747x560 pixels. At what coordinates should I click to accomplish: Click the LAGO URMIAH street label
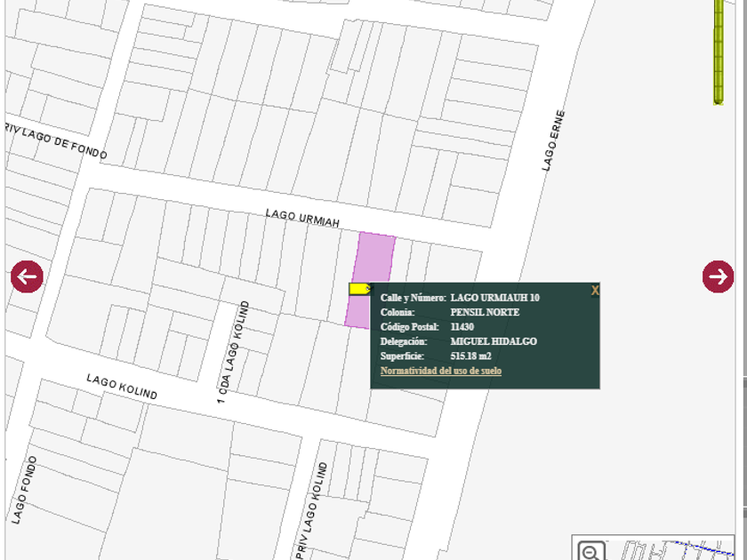click(x=302, y=218)
